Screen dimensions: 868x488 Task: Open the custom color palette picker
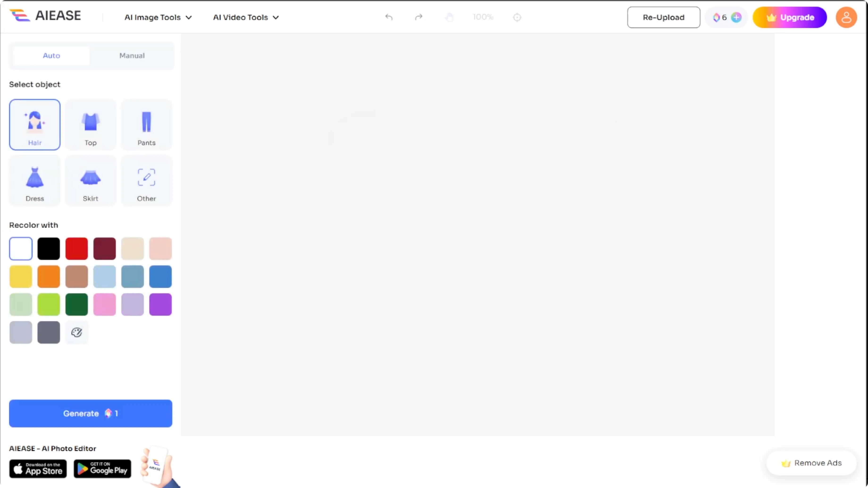[x=76, y=332]
